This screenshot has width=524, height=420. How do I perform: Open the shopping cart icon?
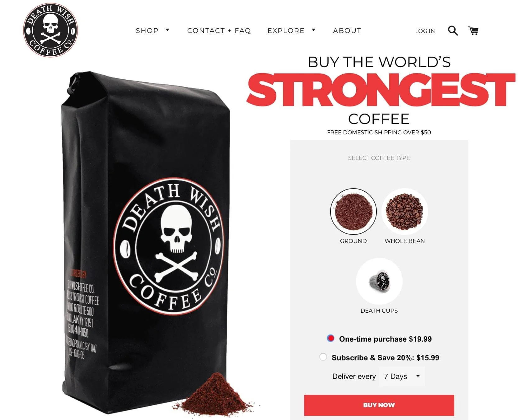[x=473, y=30]
